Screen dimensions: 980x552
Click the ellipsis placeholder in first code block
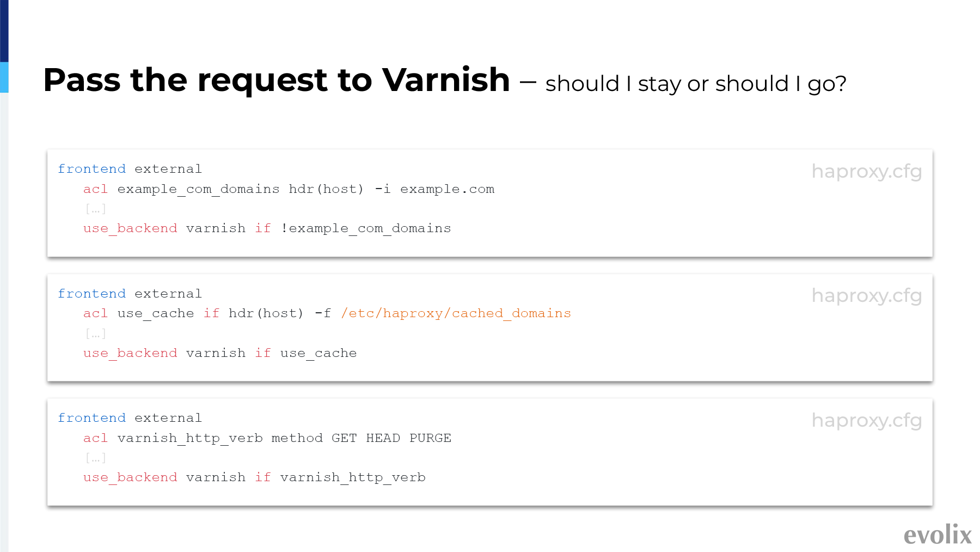[x=95, y=209]
